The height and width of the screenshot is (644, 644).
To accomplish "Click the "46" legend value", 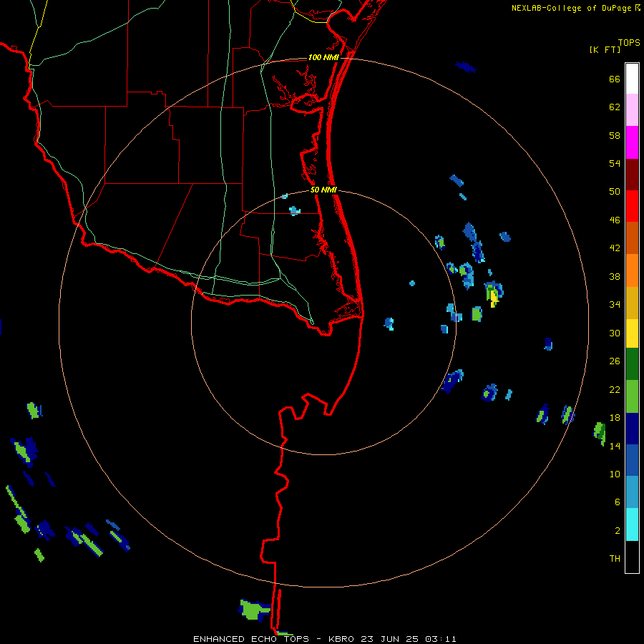I will tap(615, 220).
